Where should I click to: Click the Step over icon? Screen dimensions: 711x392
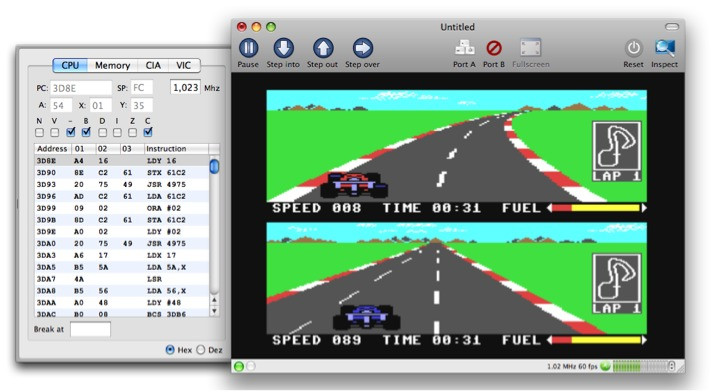(362, 48)
